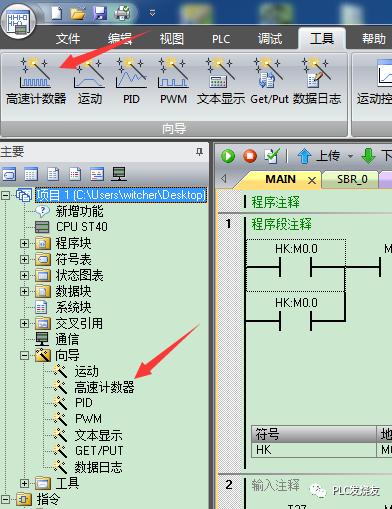This screenshot has height=509, width=392.
Task: Open the Data Log (数据日志) wizard in ribbon
Action: [317, 81]
